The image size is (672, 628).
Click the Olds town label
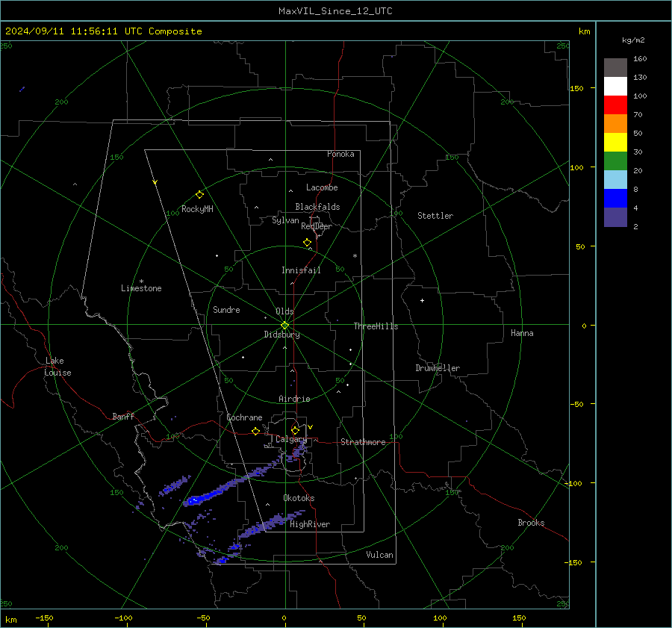click(x=284, y=311)
